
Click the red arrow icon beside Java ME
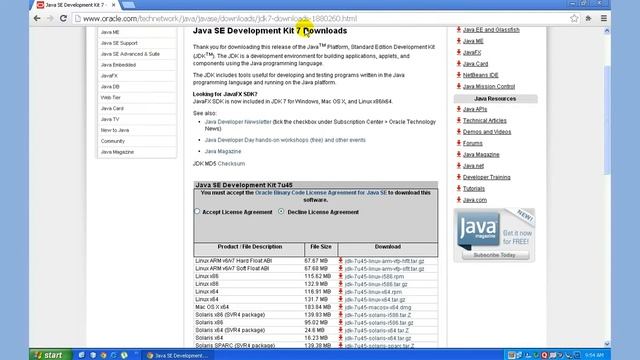pyautogui.click(x=458, y=41)
